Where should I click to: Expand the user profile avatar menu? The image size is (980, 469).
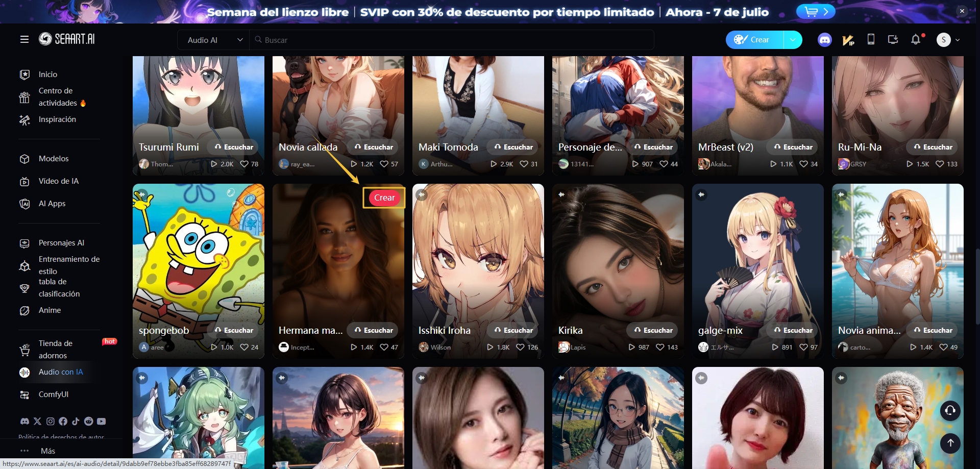948,40
